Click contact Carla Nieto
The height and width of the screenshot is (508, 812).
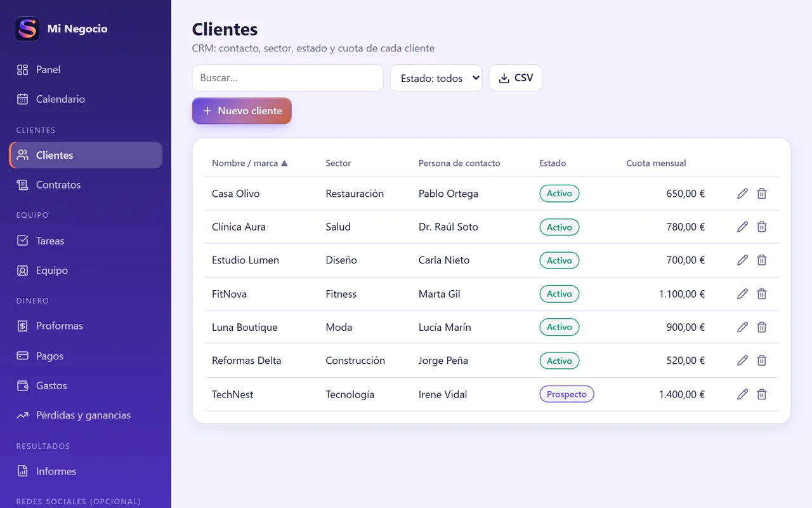[444, 260]
